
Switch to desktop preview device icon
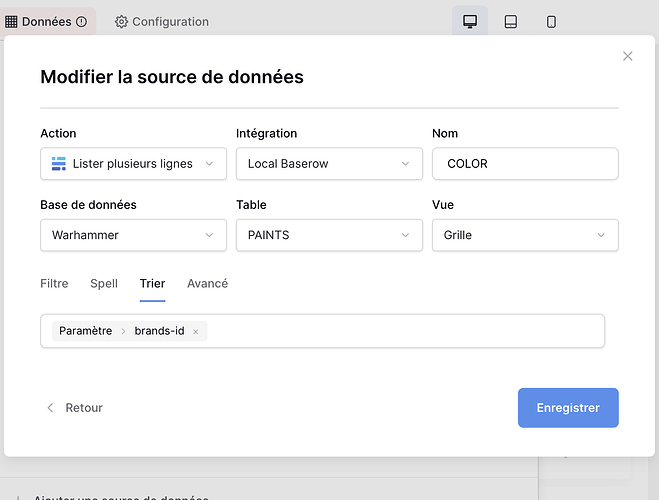click(x=469, y=22)
